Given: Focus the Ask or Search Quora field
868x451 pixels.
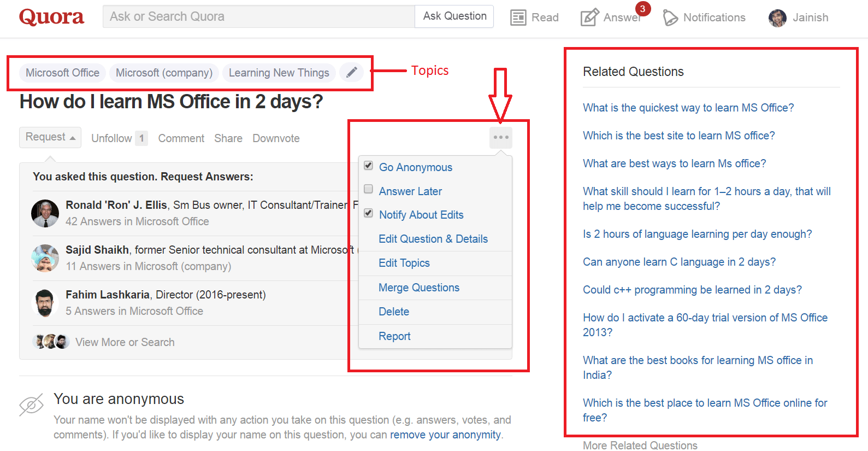Looking at the screenshot, I should pos(259,16).
